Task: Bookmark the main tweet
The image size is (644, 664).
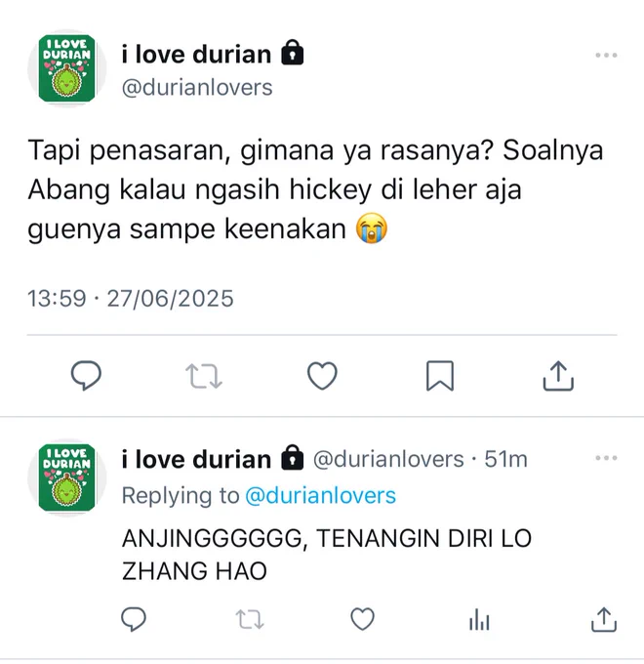Action: (440, 376)
